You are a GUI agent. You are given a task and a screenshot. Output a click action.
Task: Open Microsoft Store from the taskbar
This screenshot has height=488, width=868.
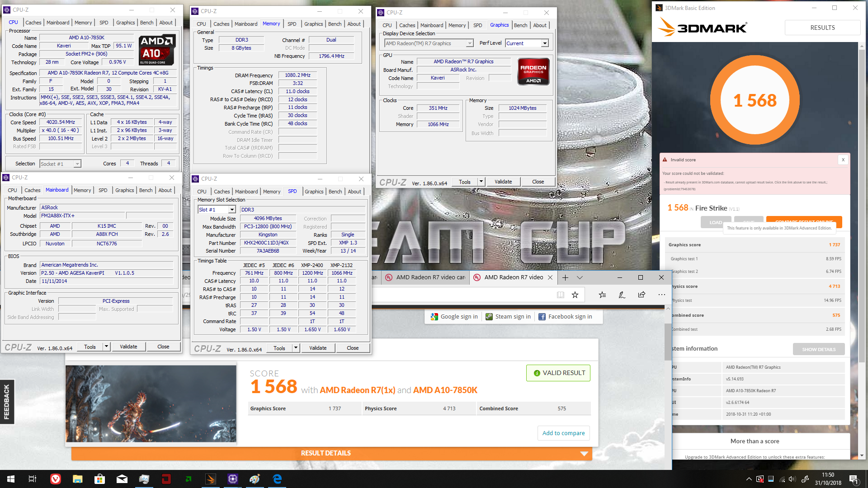pyautogui.click(x=99, y=479)
